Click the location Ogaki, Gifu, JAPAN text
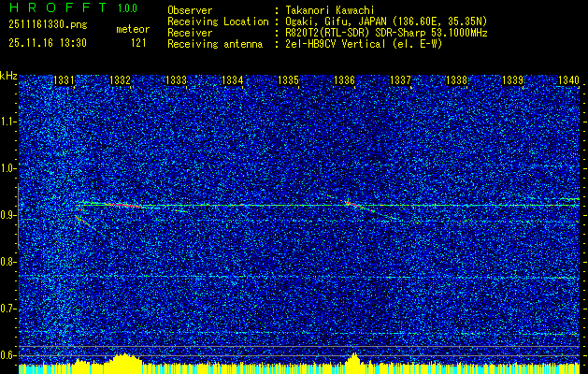The image size is (588, 374). (x=386, y=22)
